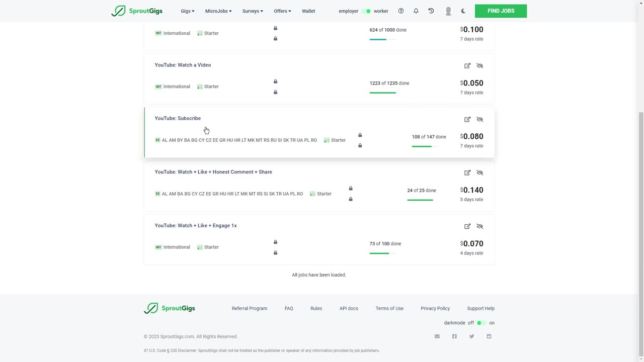Click the SproutGigs footer logo
This screenshot has width=644, height=362.
tap(170, 308)
